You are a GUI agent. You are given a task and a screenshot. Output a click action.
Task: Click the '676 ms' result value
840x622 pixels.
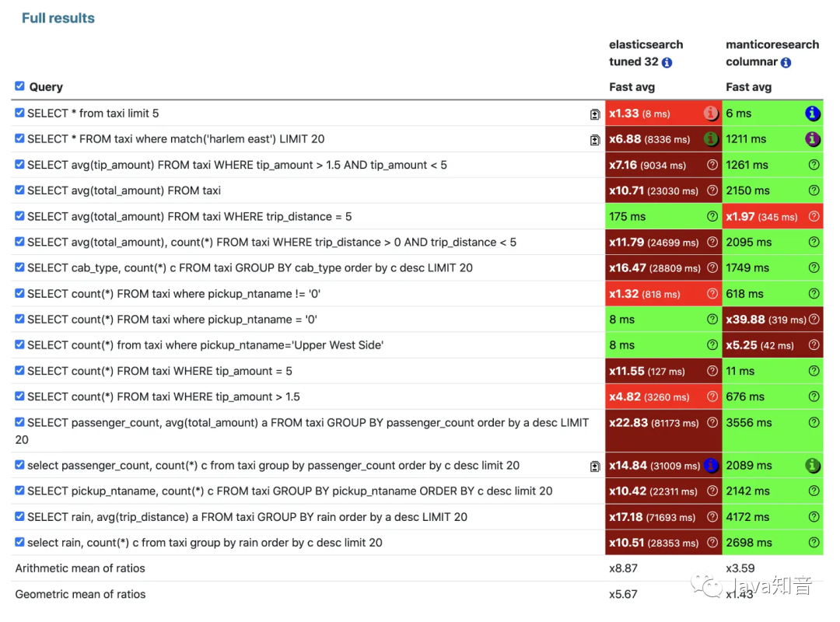pos(745,397)
